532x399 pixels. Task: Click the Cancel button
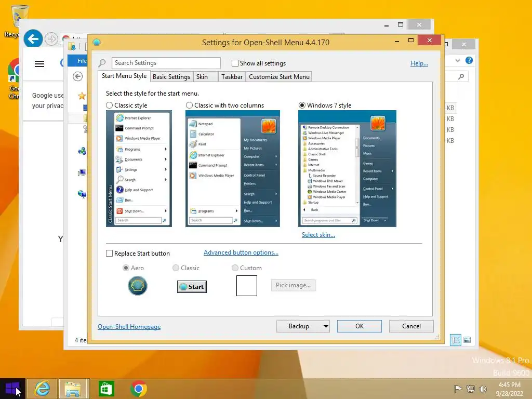[411, 326]
